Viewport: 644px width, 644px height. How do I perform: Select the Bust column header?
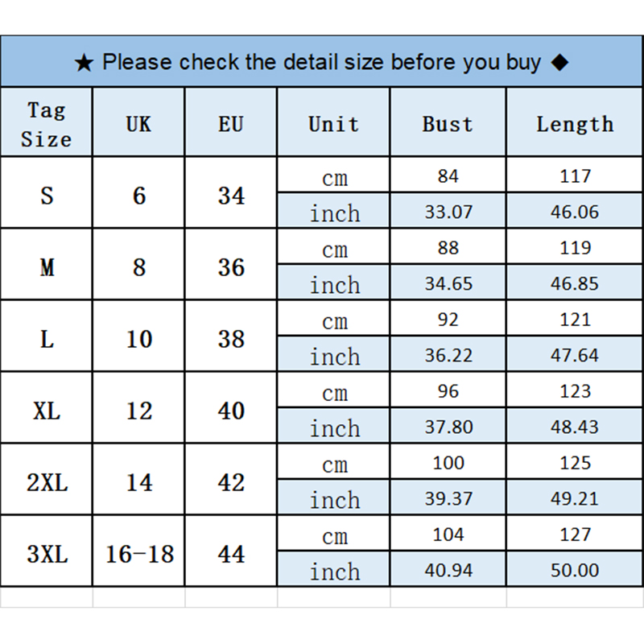pos(448,124)
